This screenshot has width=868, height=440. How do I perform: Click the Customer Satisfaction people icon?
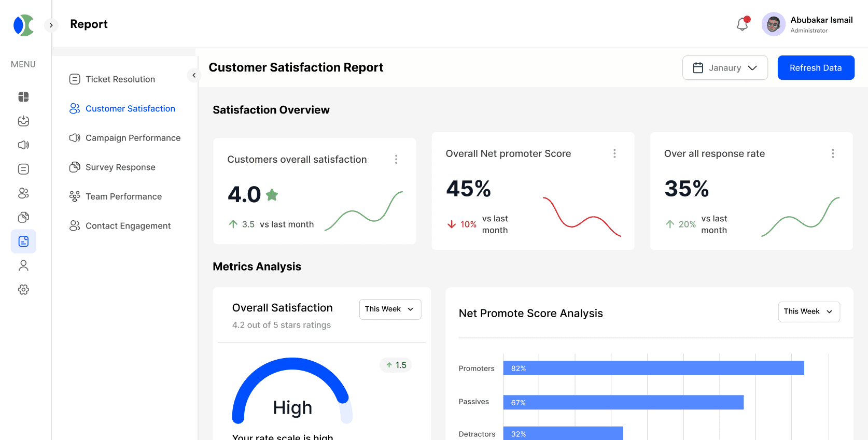point(75,108)
